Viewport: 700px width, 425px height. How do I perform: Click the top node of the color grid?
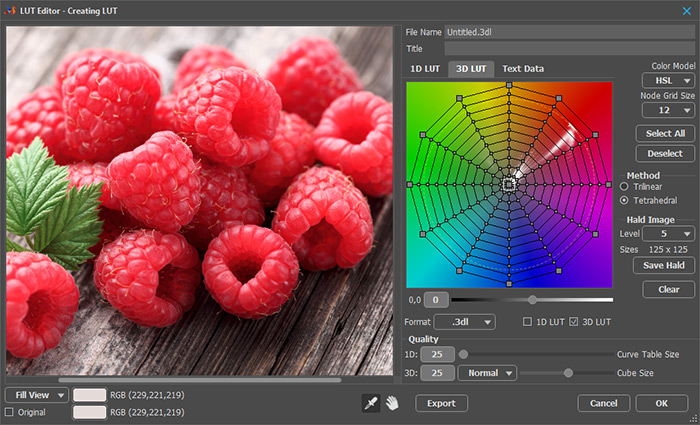[509, 85]
